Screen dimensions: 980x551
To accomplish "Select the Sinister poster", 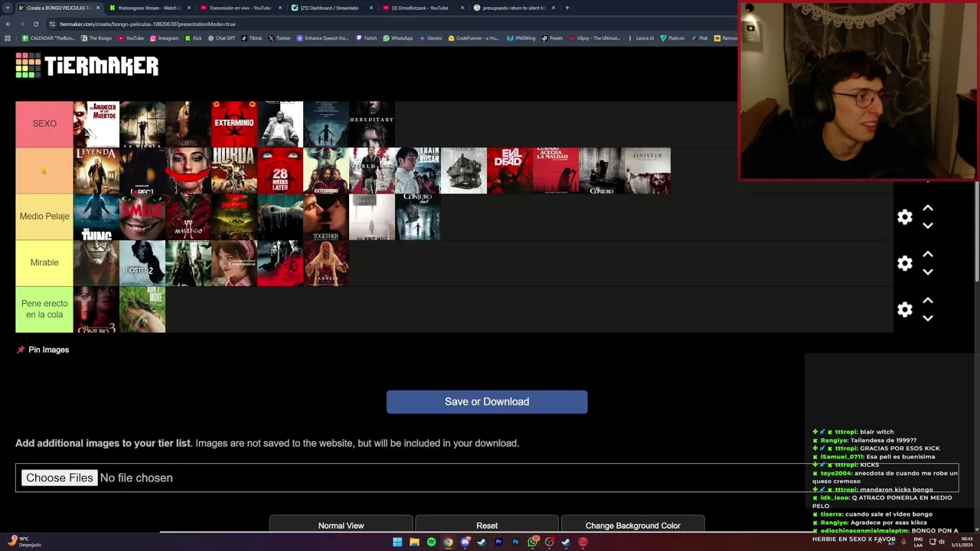I will tap(648, 171).
